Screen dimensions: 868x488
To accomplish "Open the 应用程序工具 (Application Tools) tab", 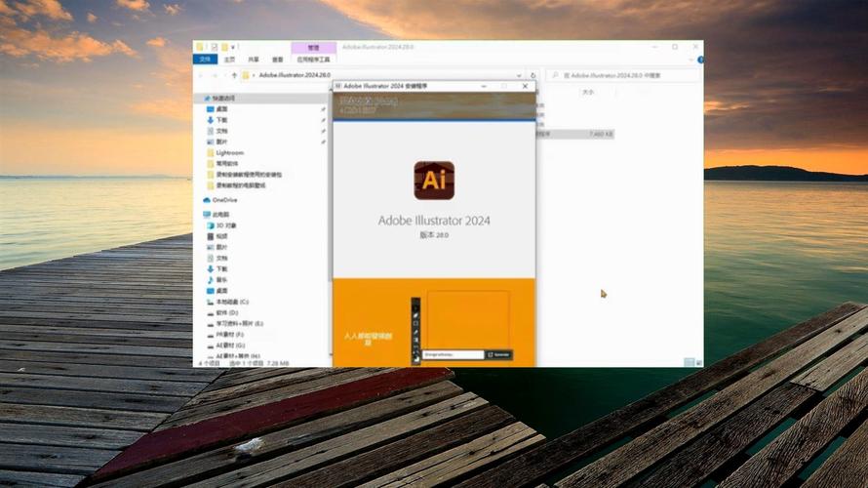I will click(313, 60).
